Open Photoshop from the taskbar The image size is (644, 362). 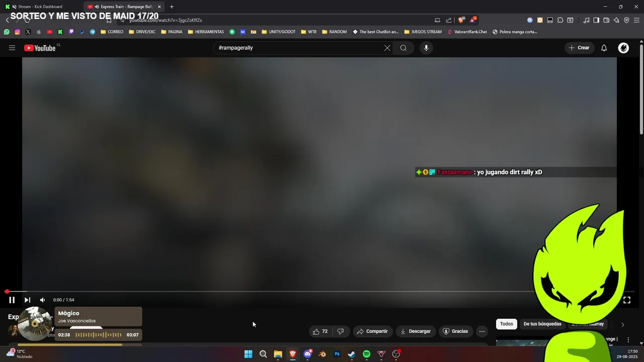tap(337, 354)
